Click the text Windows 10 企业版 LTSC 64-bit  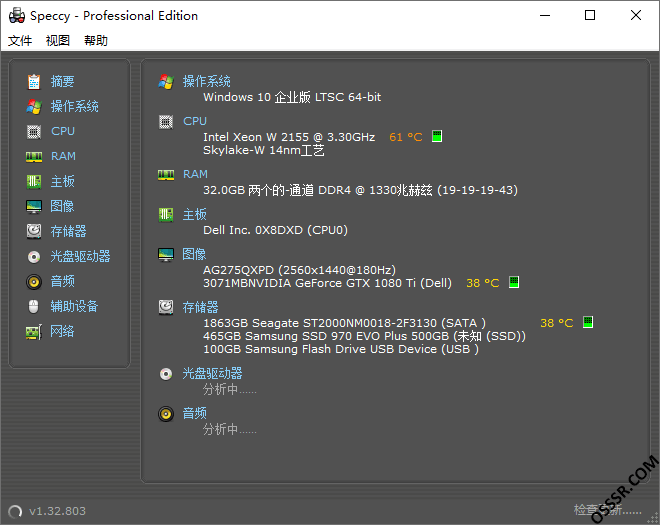click(292, 97)
